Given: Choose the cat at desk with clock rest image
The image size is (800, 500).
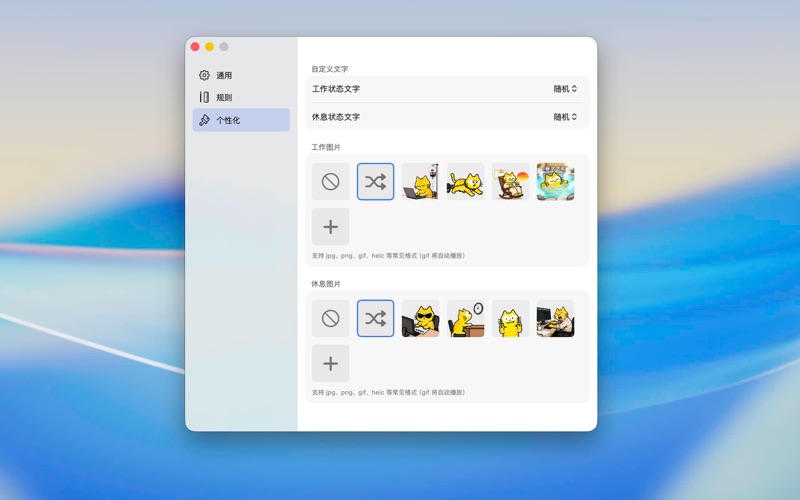Looking at the screenshot, I should tap(465, 318).
